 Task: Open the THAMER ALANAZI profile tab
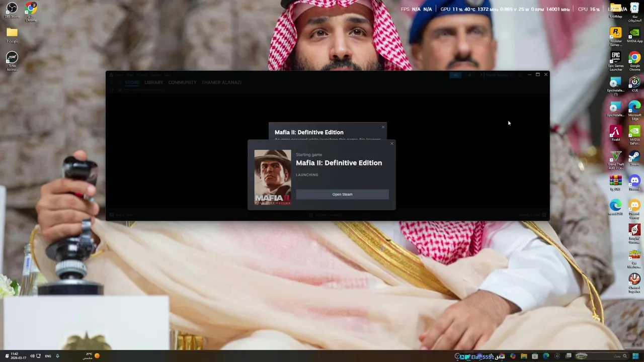point(221,82)
